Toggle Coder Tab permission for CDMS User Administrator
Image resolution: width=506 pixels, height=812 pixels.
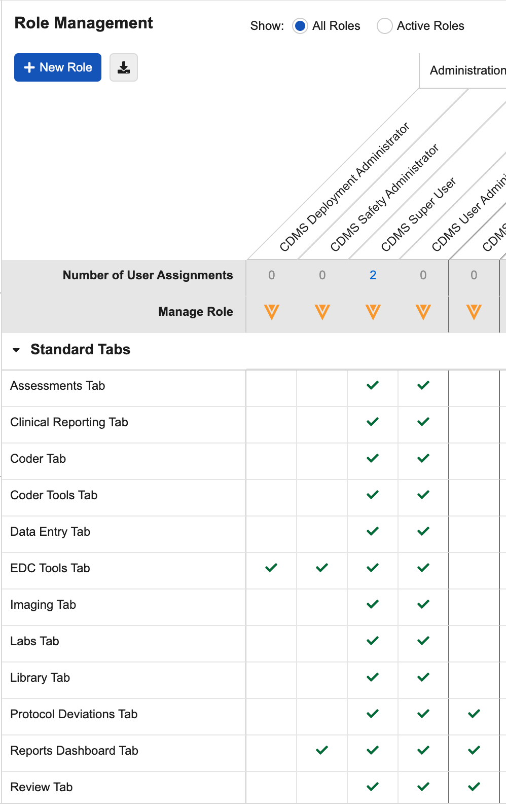[423, 458]
